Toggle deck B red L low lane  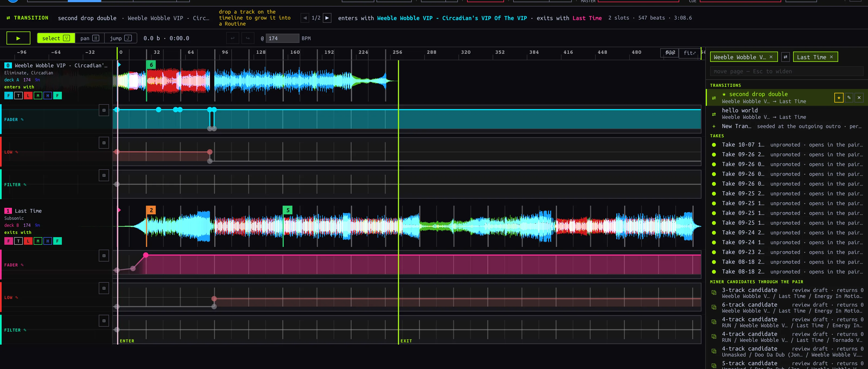pos(28,241)
